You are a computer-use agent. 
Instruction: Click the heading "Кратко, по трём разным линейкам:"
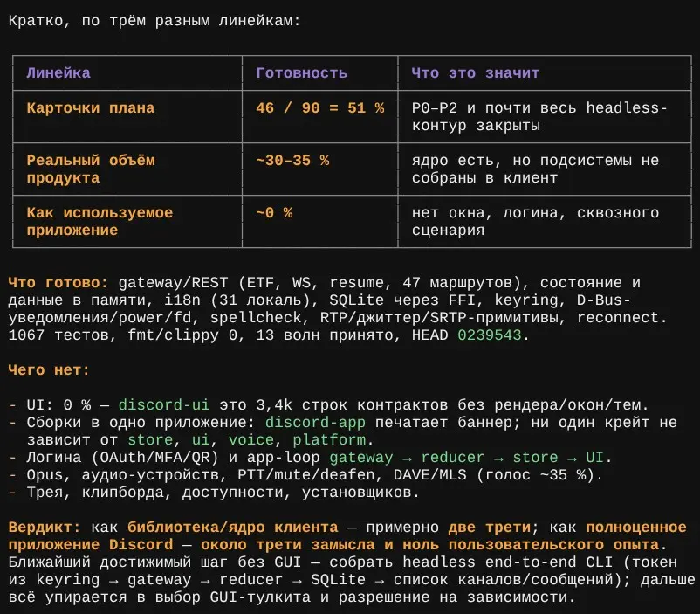click(154, 21)
